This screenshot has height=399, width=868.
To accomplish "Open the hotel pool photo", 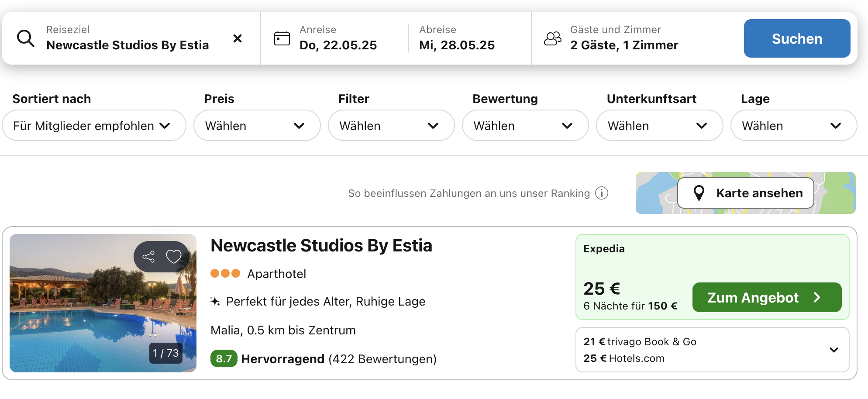I will click(103, 303).
